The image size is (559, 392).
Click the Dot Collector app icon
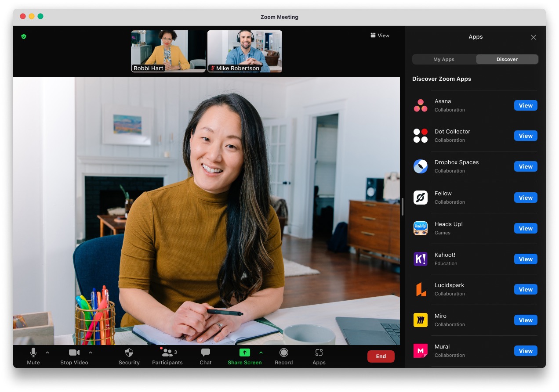[421, 136]
